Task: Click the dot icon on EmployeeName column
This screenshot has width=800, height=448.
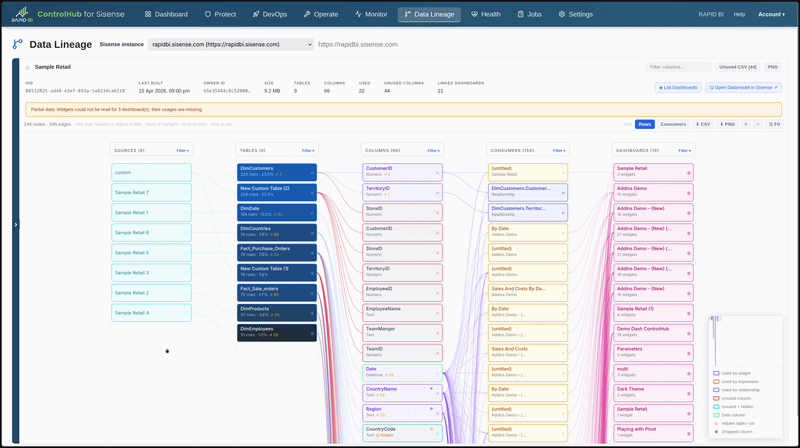Action: (x=437, y=313)
